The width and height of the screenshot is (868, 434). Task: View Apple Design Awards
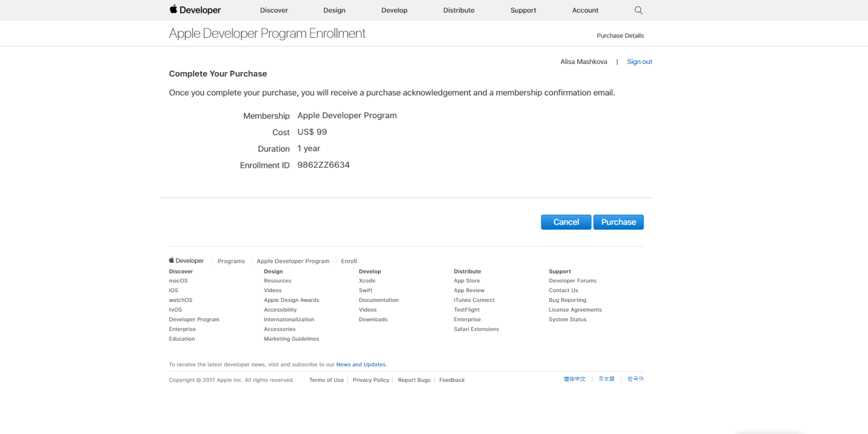(x=292, y=300)
